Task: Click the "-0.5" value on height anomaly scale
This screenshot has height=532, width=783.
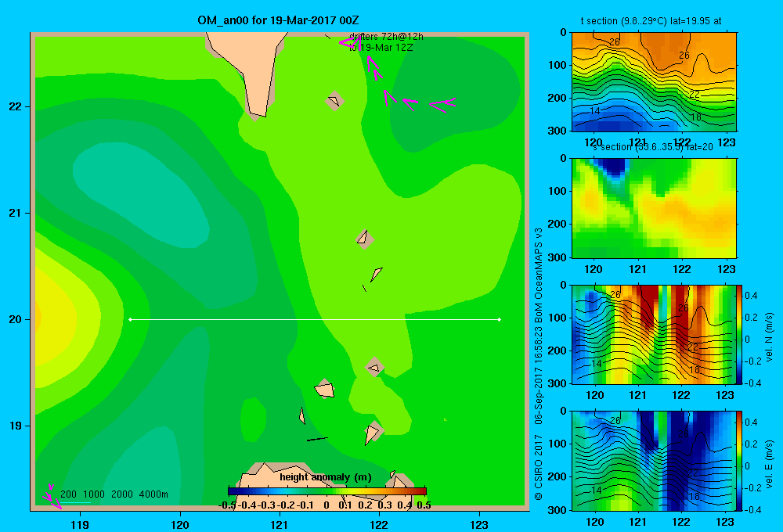Action: [x=227, y=505]
